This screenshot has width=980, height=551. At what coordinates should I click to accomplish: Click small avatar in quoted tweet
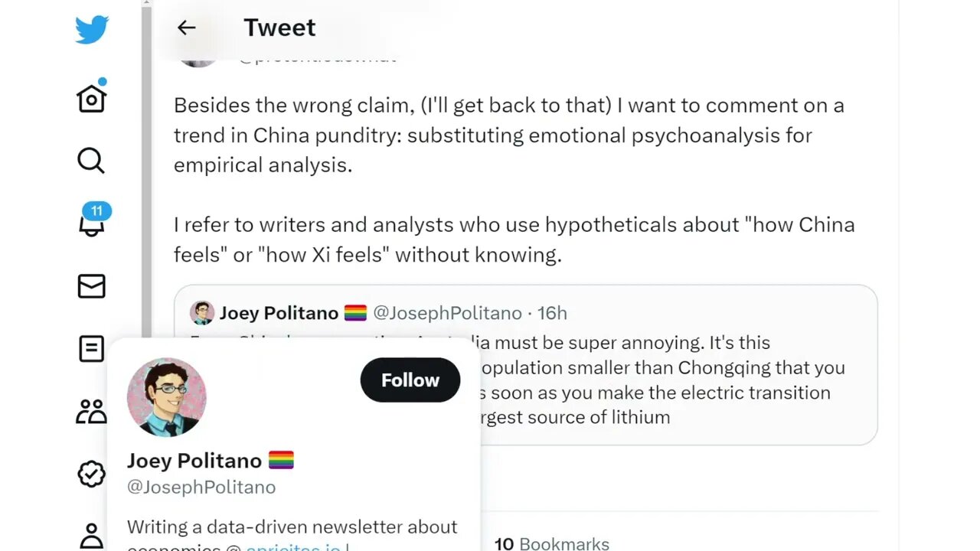click(202, 313)
